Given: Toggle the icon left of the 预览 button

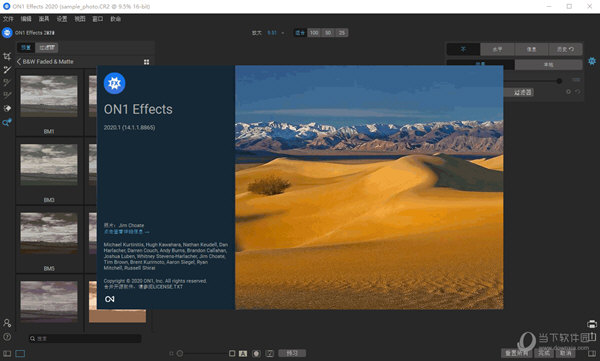Looking at the screenshot, I should point(270,353).
